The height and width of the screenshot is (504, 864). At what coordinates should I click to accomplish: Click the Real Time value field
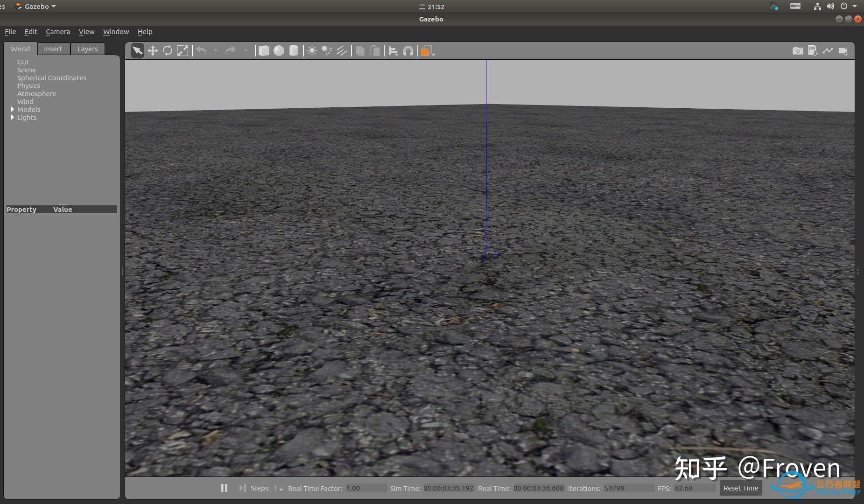(539, 488)
